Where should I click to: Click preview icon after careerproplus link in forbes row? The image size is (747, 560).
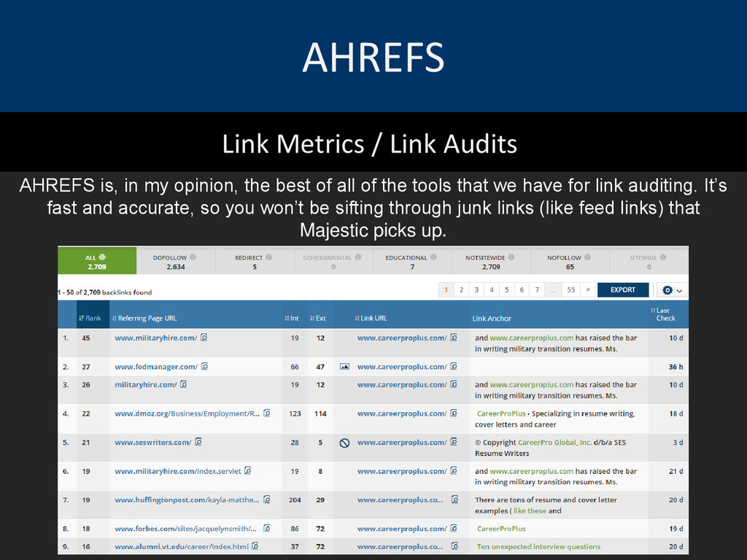pyautogui.click(x=454, y=528)
